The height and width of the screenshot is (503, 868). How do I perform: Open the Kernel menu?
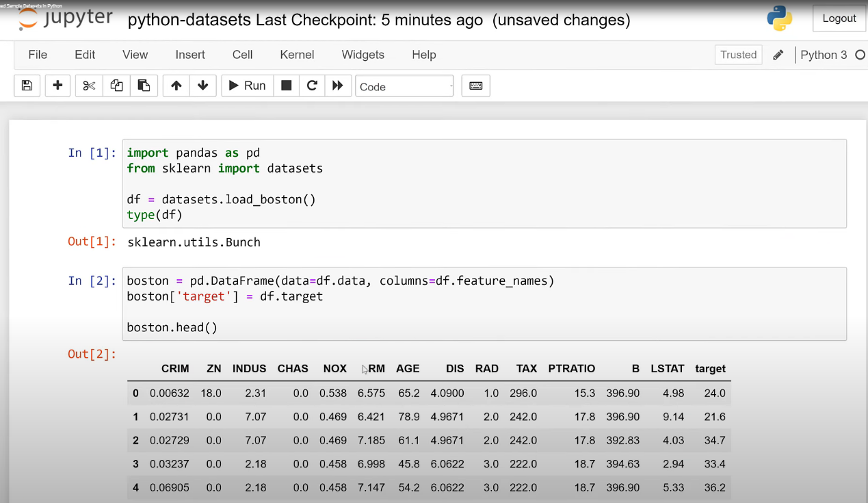(x=297, y=55)
